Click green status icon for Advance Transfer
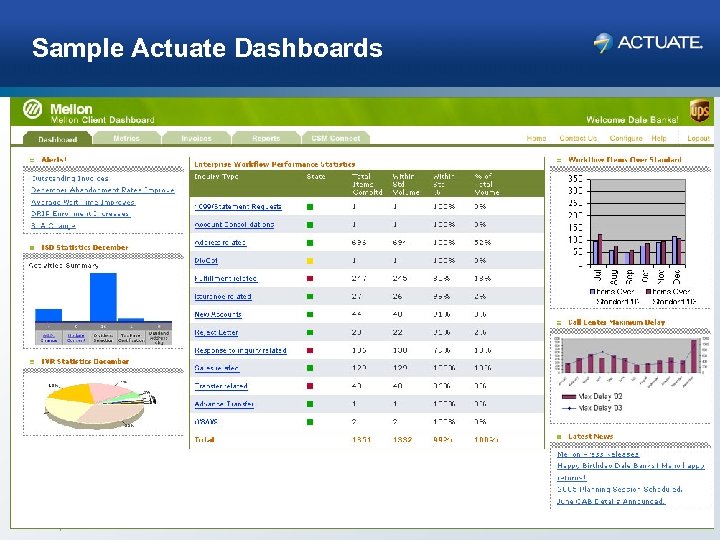Viewport: 720px width, 540px height. (x=310, y=404)
